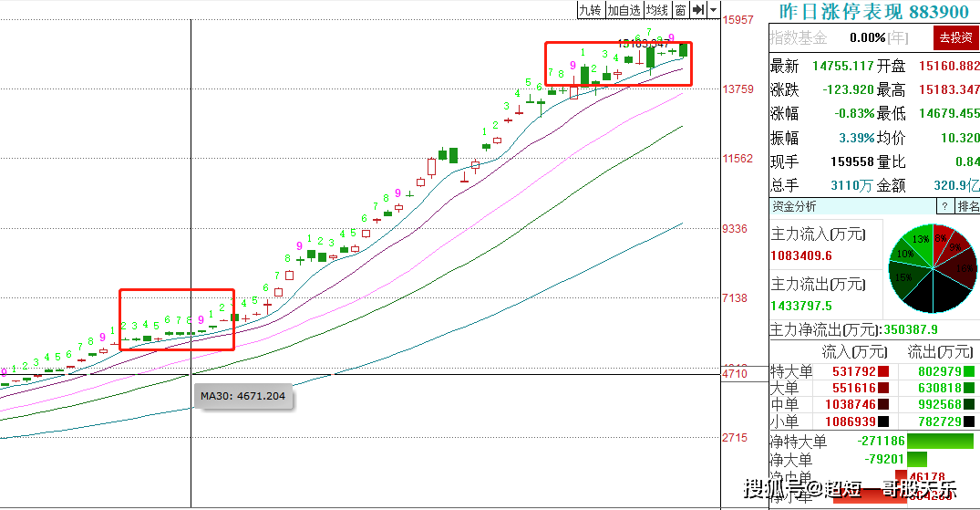Toggle the 九转 sequence indicator
Screen dimensions: 980x510
590,10
